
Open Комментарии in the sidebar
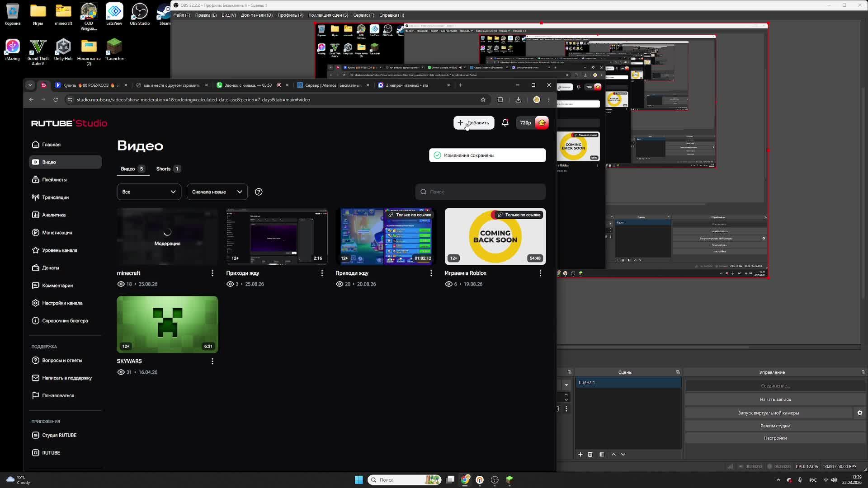65,286
